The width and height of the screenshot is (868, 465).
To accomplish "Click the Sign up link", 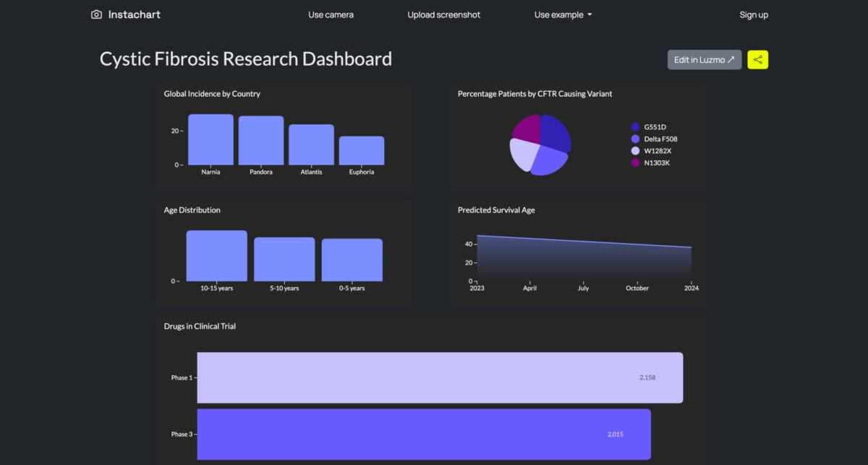I will click(754, 14).
